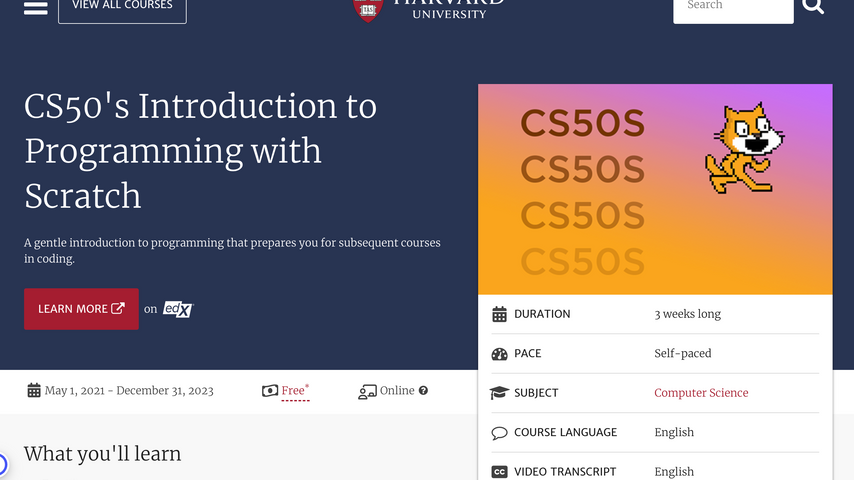The height and width of the screenshot is (480, 854).
Task: Click the 'May 1, 2021 - December 31, 2023' dates
Action: [129, 391]
